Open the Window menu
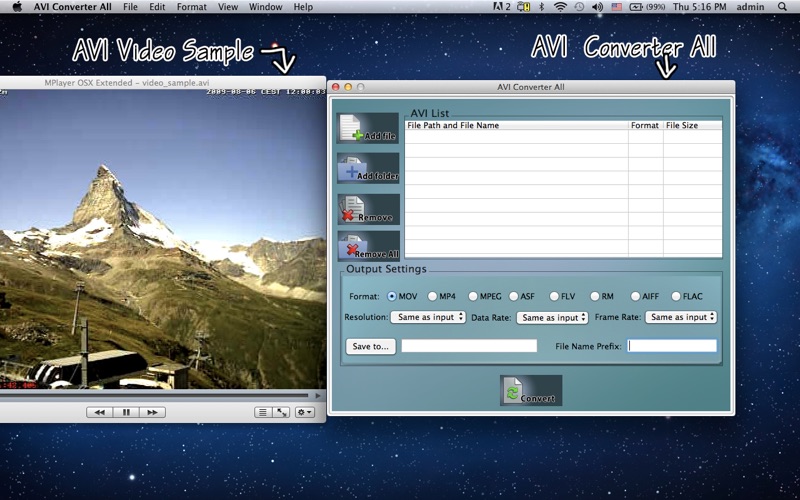This screenshot has width=800, height=500. tap(265, 7)
